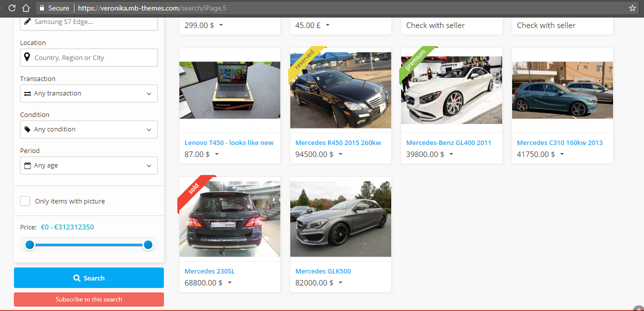Open Mercedes R450 2015 260kw listing link
This screenshot has width=644, height=311.
coord(338,142)
